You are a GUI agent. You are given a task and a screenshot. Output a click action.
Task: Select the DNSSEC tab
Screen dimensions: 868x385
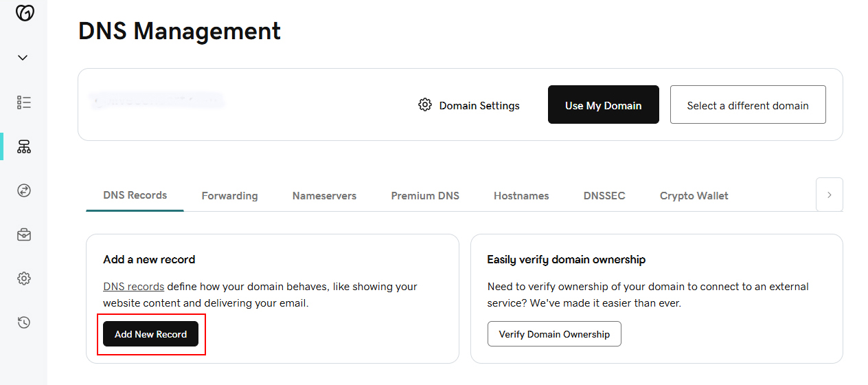pos(604,196)
